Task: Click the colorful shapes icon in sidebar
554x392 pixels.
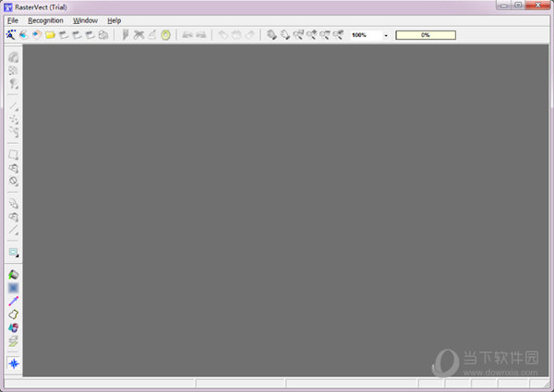Action: (x=14, y=327)
